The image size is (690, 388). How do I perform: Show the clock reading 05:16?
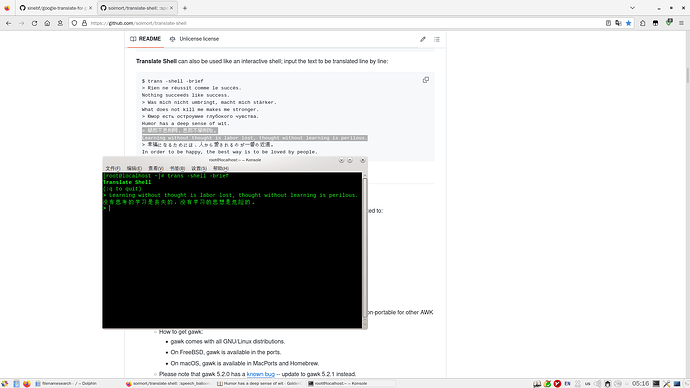(641, 384)
